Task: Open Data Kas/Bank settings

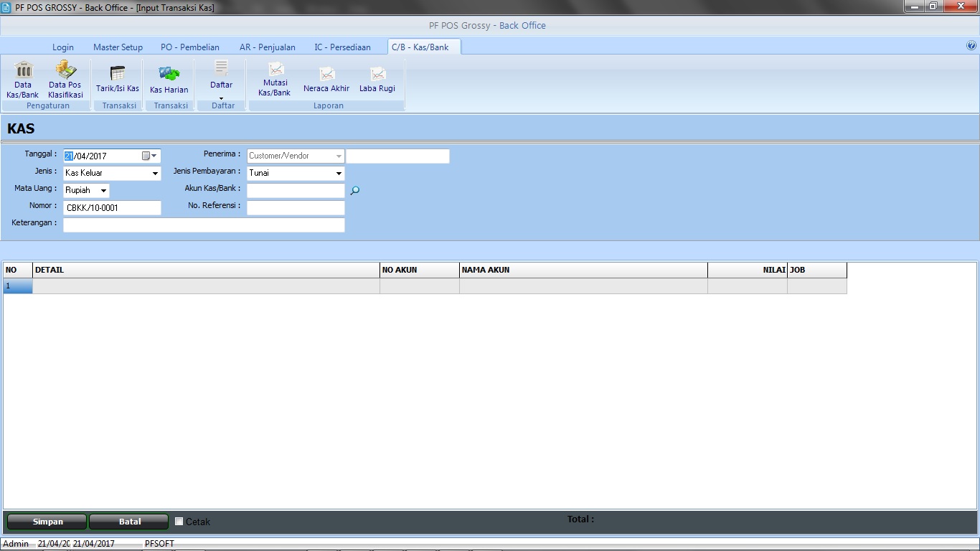Action: (23, 79)
